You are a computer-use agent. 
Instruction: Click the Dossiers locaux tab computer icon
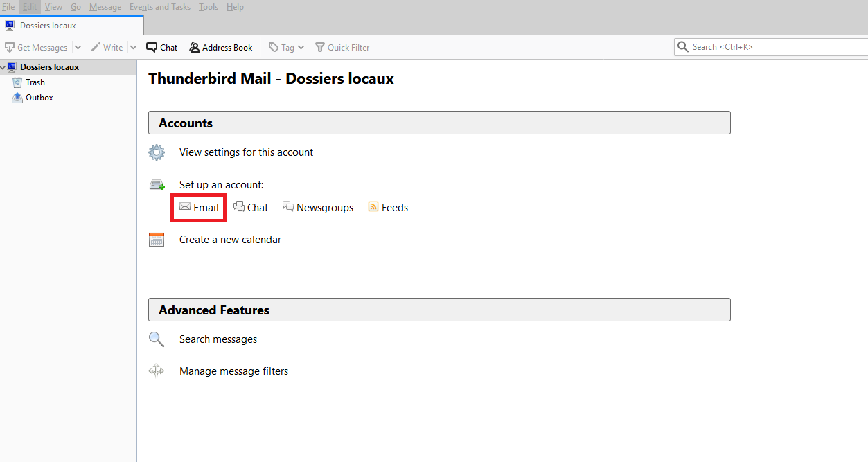point(10,26)
